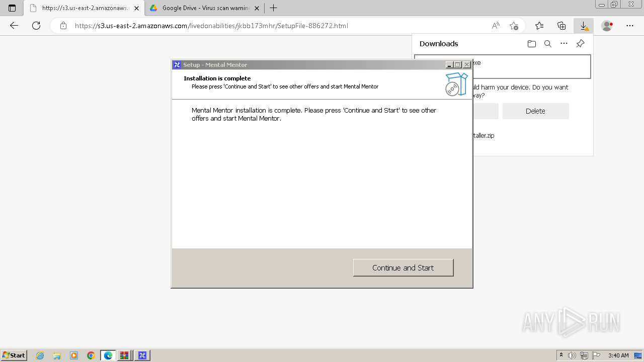Viewport: 644px width, 362px height.
Task: Show hidden system tray icons
Action: pyautogui.click(x=561, y=355)
